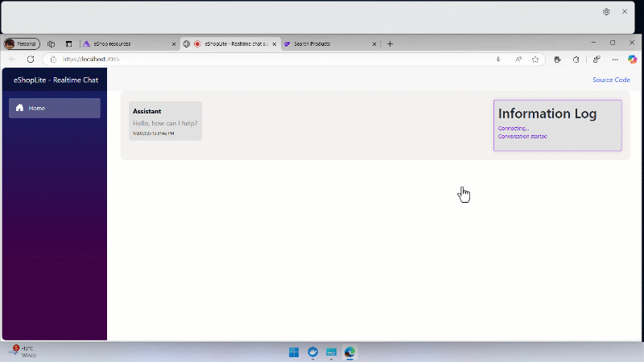644x362 pixels.
Task: Open a new browser tab
Action: (390, 43)
